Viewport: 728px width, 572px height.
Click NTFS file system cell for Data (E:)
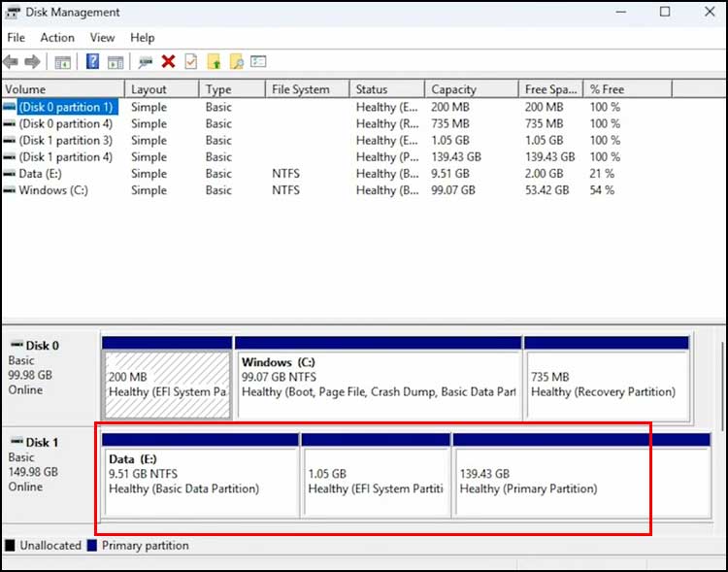point(285,174)
